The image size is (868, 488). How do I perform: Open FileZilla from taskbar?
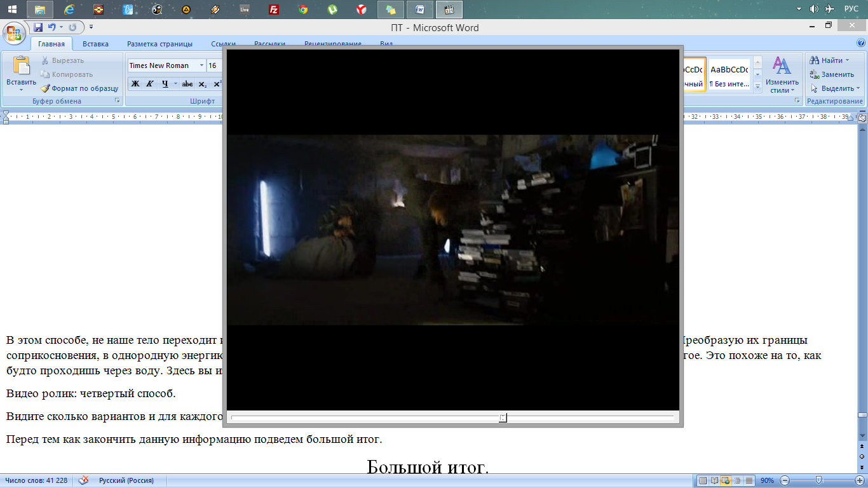point(274,10)
